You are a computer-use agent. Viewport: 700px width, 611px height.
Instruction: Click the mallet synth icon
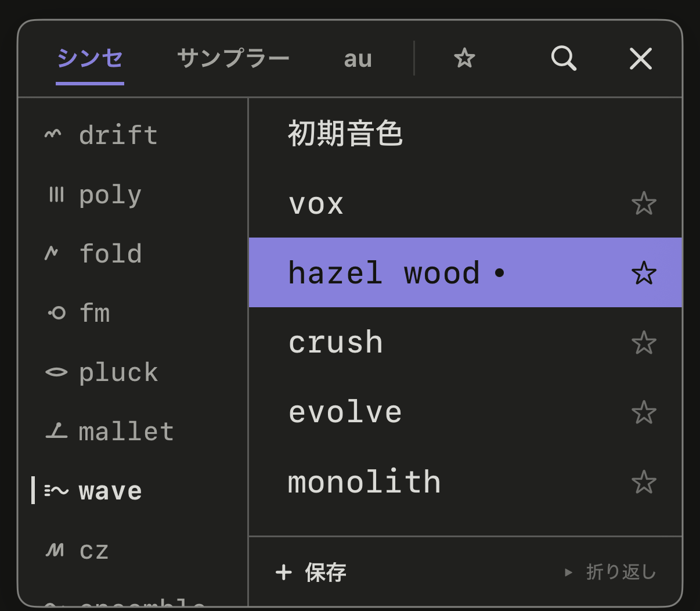56,431
